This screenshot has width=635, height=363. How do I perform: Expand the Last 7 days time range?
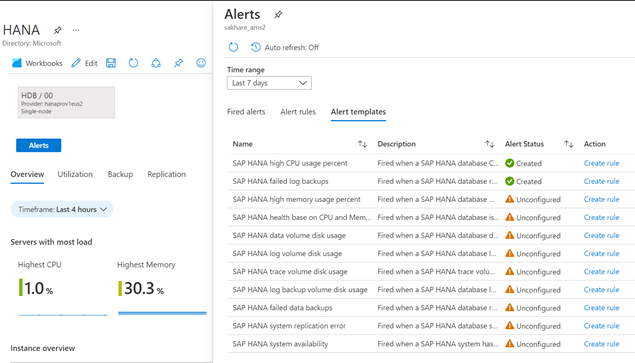coord(269,83)
